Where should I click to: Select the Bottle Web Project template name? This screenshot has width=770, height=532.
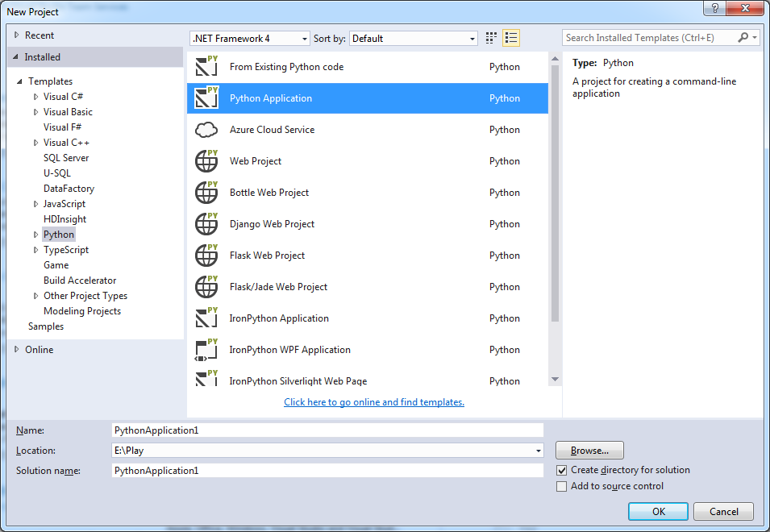(x=269, y=193)
